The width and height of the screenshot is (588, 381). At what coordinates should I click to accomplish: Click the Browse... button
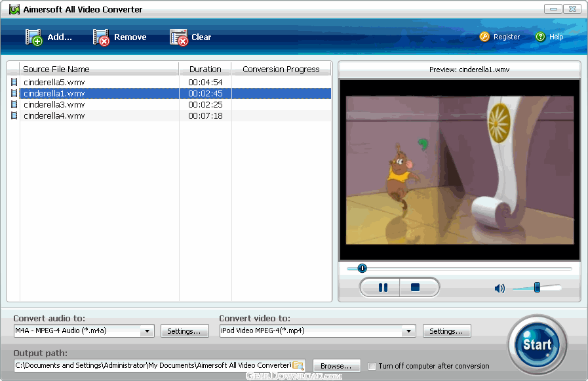pyautogui.click(x=336, y=366)
